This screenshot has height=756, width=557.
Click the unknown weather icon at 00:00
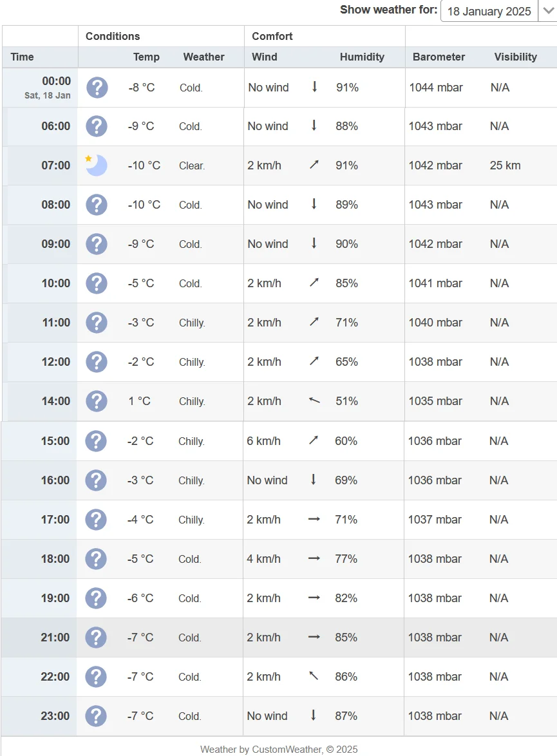[97, 87]
